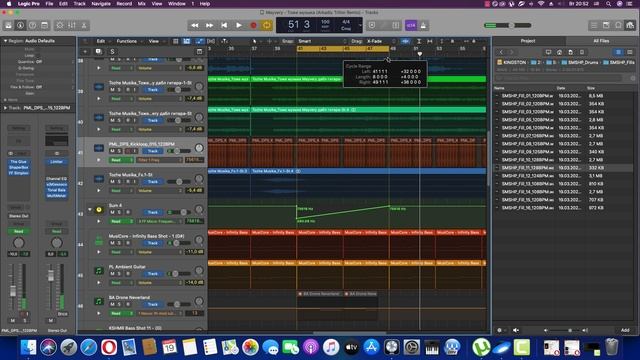This screenshot has height=360, width=640.
Task: Open the Drag X-Fade dropdown
Action: 380,41
